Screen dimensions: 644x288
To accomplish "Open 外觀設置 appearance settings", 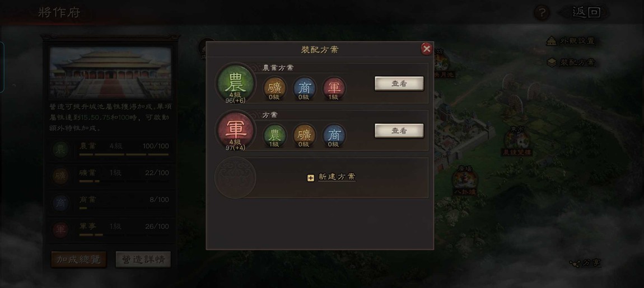I will [571, 41].
